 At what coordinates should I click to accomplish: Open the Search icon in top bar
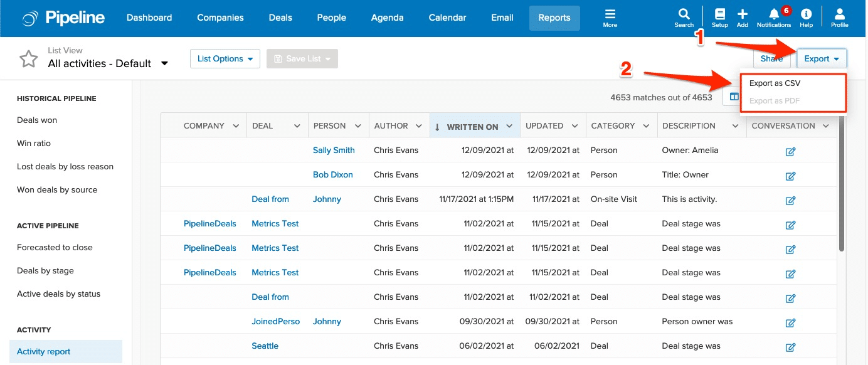684,18
